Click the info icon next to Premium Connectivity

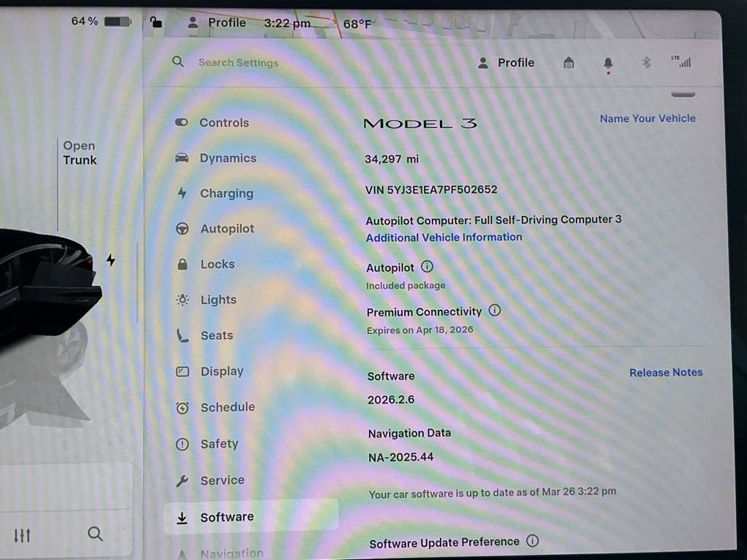click(x=495, y=311)
